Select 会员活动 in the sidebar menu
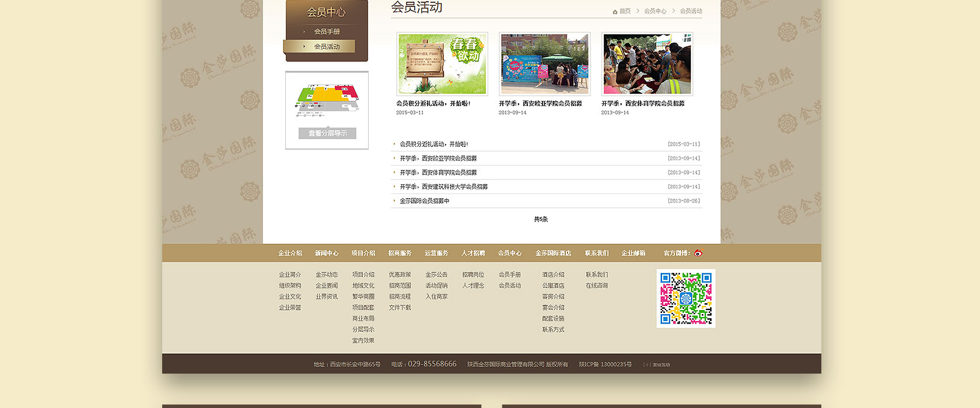This screenshot has height=408, width=980. (x=327, y=47)
